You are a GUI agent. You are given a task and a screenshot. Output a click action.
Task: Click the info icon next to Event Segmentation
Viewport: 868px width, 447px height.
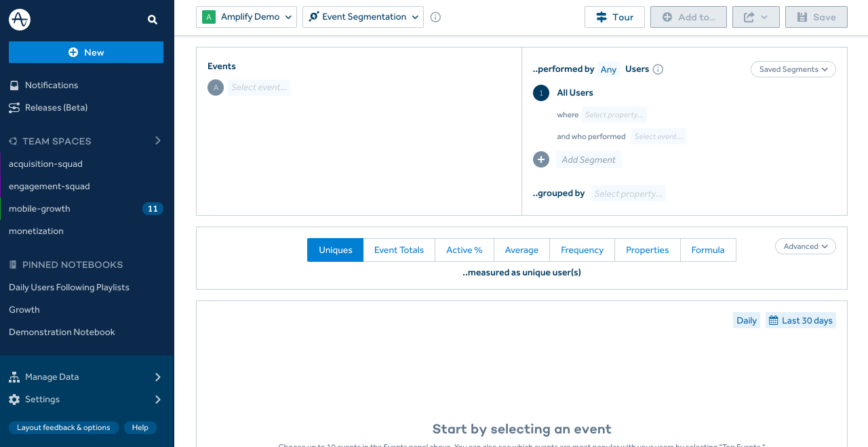[x=435, y=17]
